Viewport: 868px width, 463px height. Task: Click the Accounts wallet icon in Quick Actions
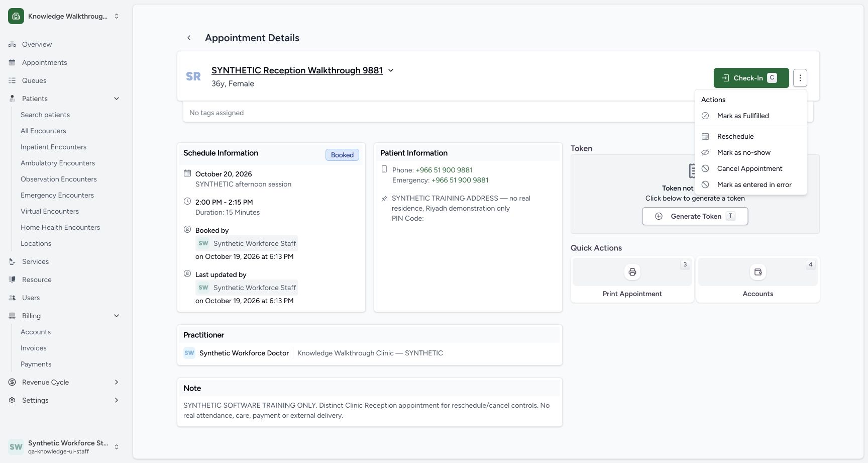758,272
